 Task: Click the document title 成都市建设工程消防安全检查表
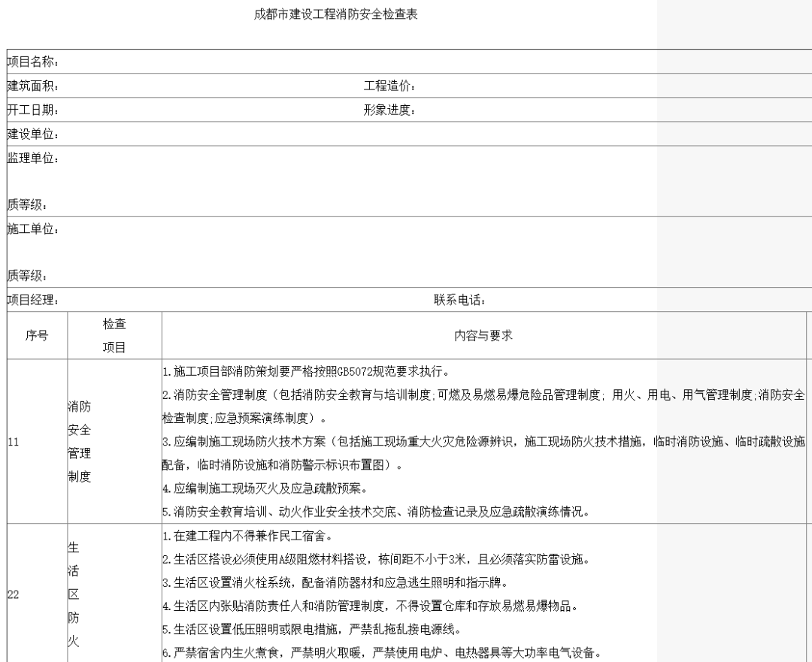coord(337,16)
